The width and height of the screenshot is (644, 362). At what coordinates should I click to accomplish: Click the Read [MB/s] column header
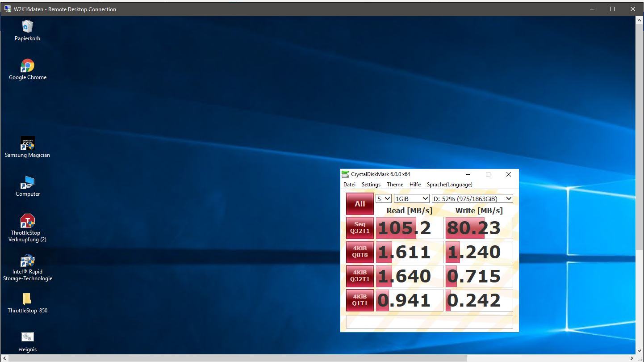pos(410,210)
